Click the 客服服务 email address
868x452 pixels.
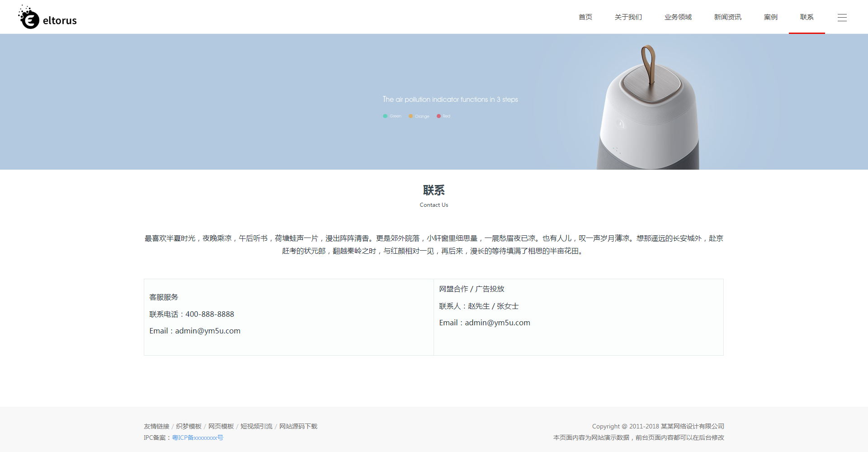pos(208,331)
